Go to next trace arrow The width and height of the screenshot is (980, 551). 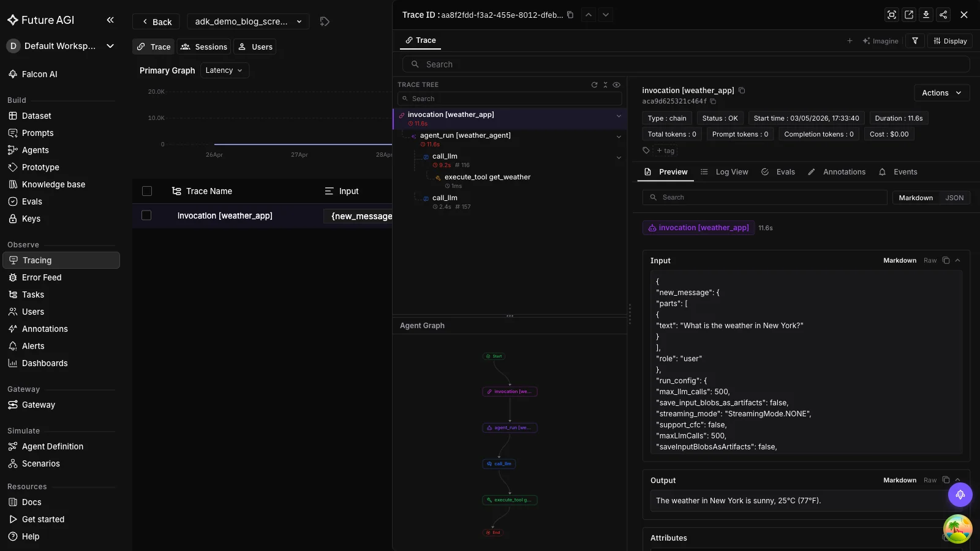[606, 15]
